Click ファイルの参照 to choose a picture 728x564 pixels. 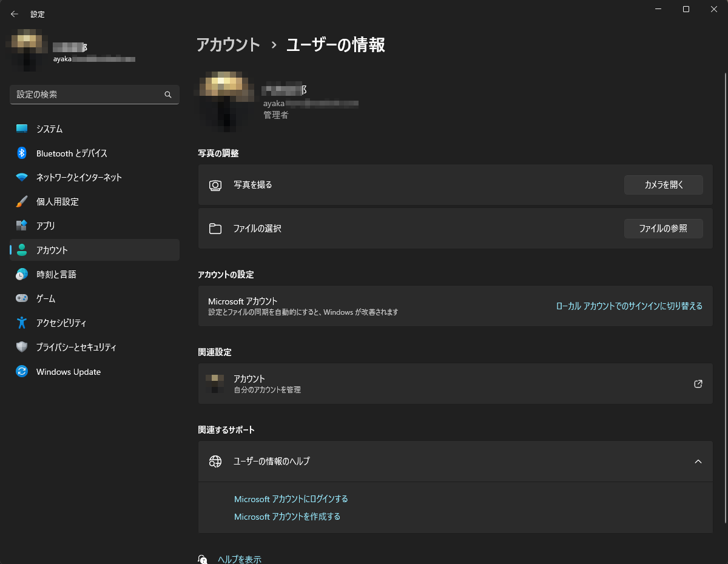[x=663, y=229]
